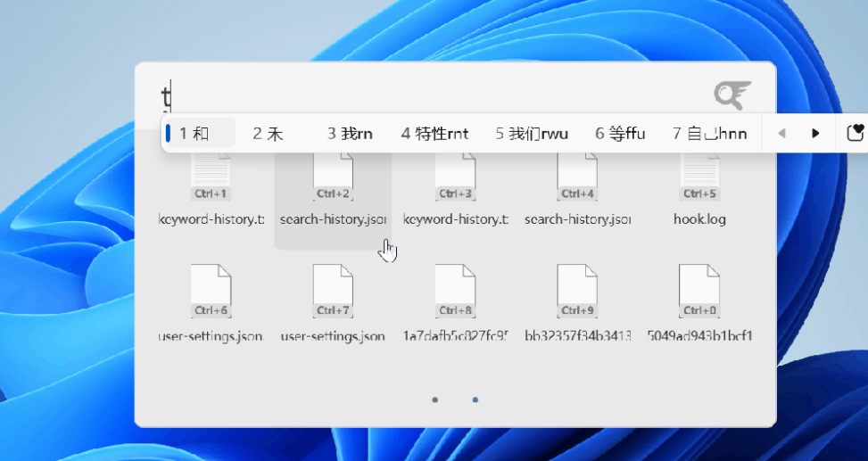
Task: Choose IME candidate 2 禾
Action: tap(268, 134)
